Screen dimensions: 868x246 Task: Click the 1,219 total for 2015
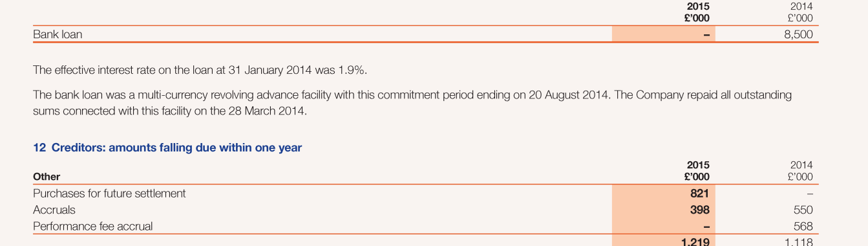tap(695, 241)
